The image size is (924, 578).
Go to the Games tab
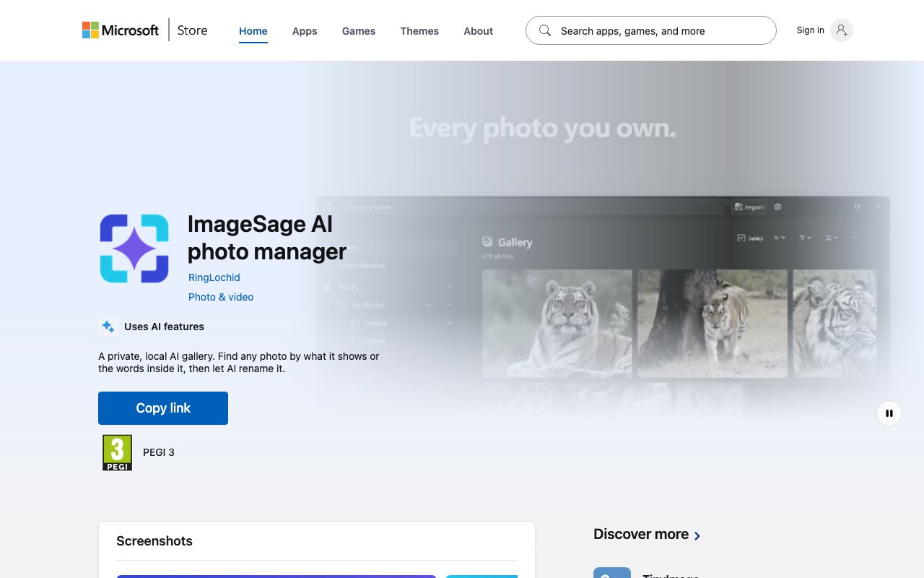359,31
